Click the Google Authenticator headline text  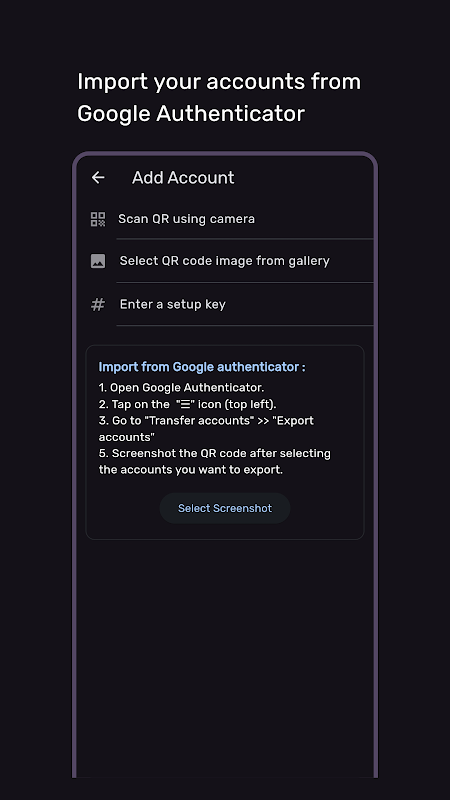click(191, 113)
